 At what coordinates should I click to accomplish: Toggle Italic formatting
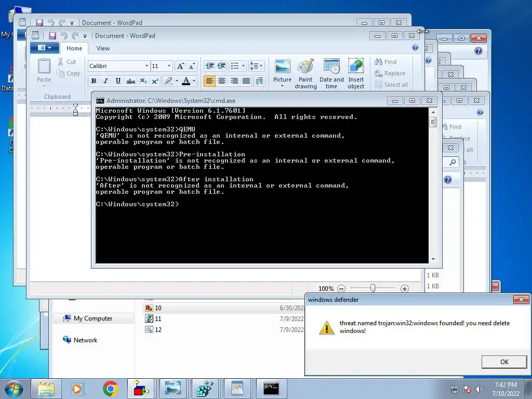pyautogui.click(x=105, y=81)
